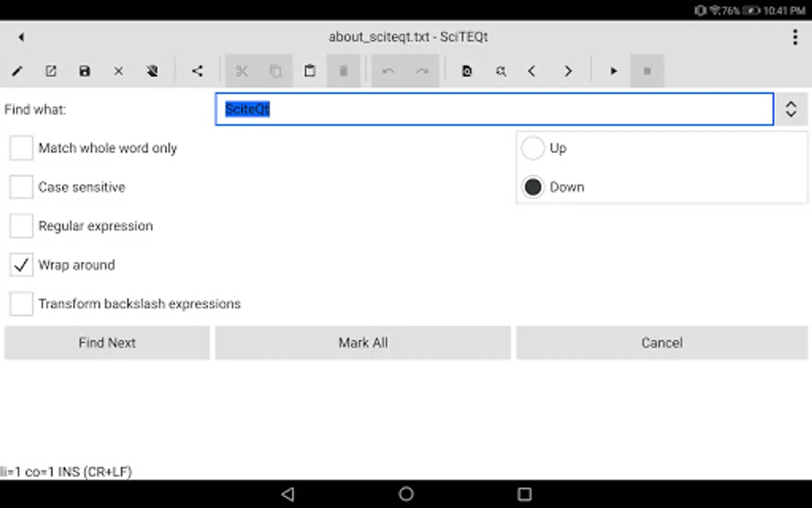Expand Find what history dropdown

791,109
